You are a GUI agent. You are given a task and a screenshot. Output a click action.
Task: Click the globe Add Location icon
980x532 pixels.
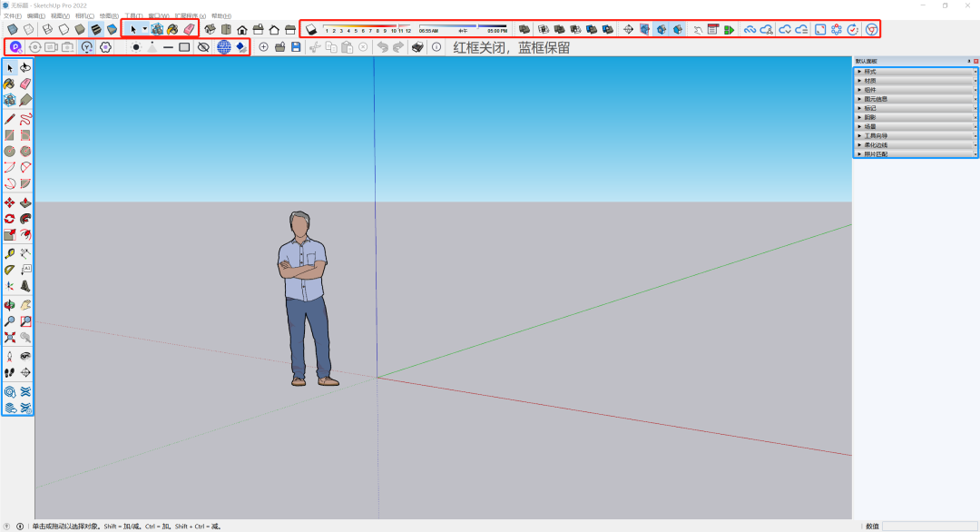(x=224, y=47)
